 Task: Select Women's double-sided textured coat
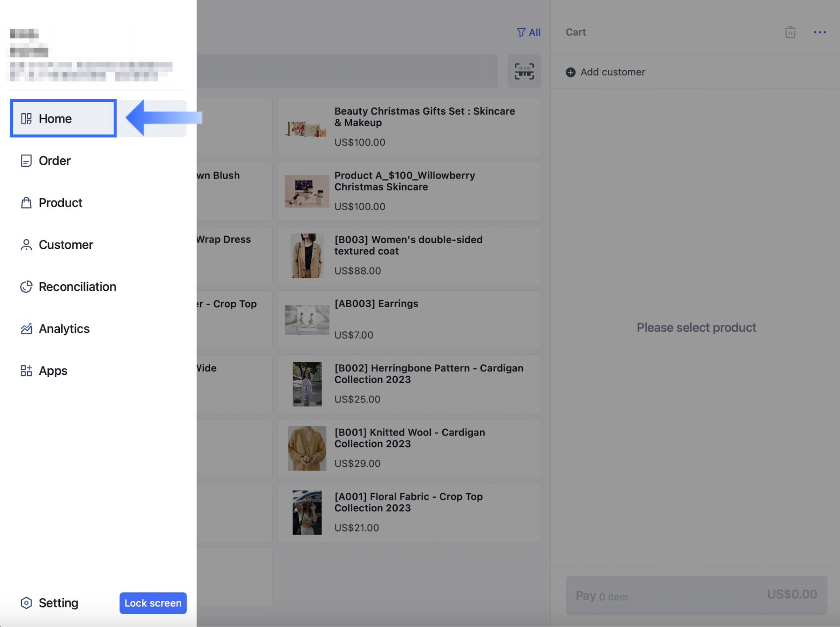(x=409, y=256)
